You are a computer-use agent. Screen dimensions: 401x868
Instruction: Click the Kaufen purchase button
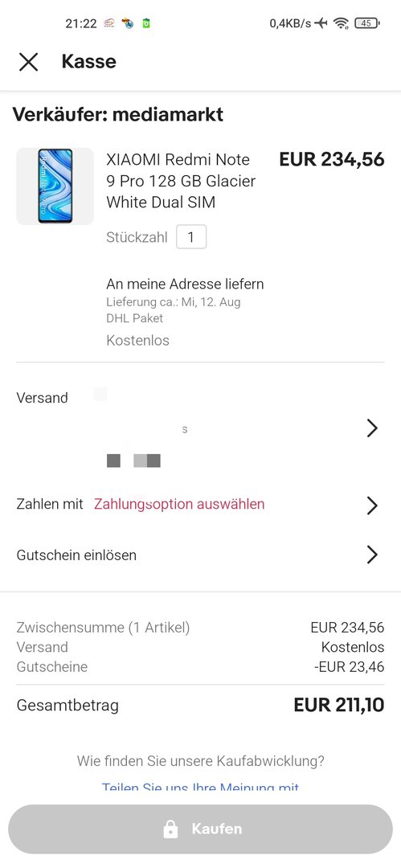(x=201, y=829)
